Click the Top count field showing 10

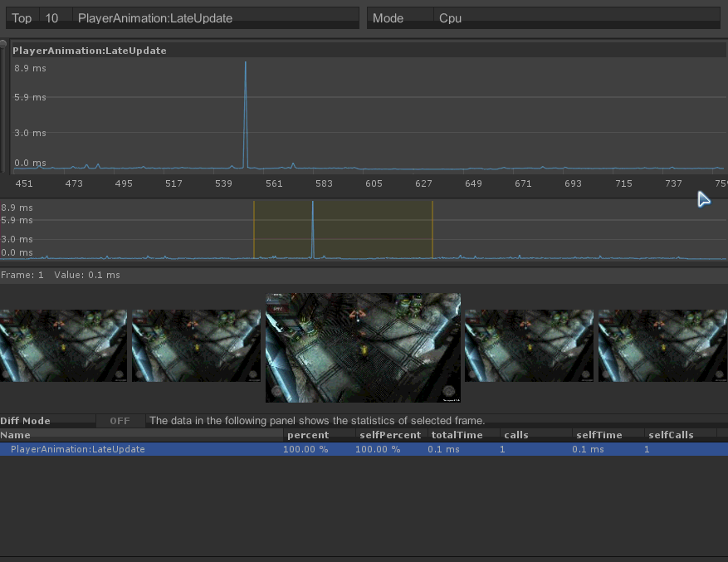pos(55,18)
